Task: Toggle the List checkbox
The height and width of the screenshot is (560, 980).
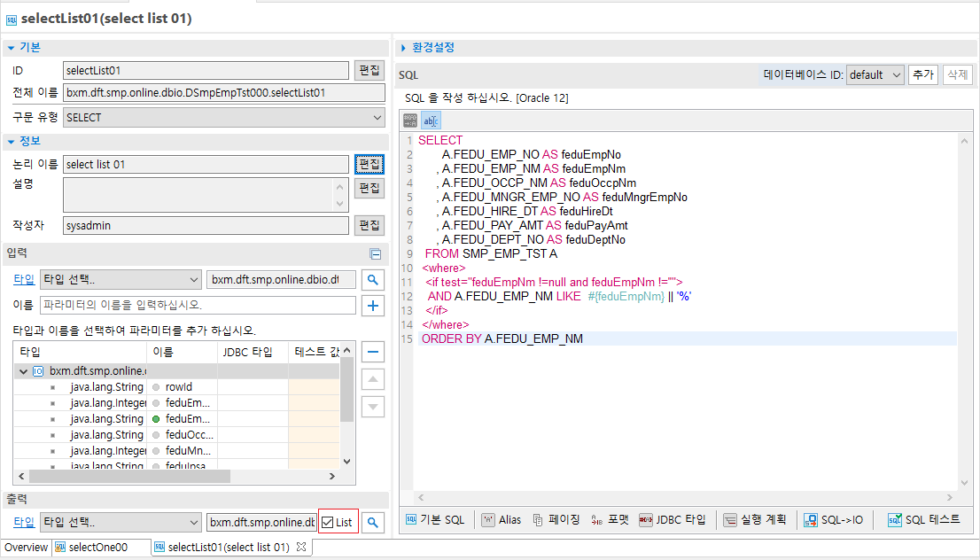Action: 328,523
